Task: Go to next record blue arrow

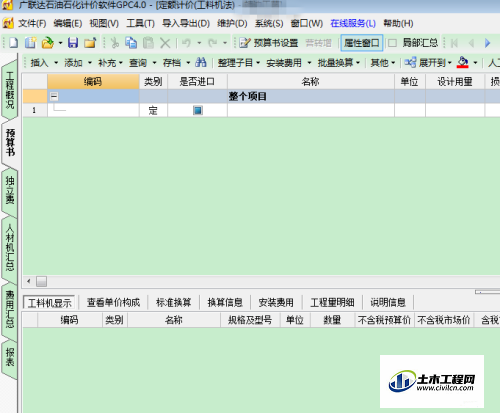Action: [x=487, y=43]
